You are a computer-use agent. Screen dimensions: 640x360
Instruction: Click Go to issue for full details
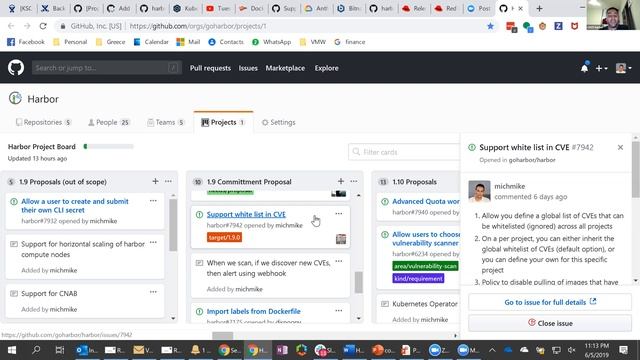pos(550,302)
